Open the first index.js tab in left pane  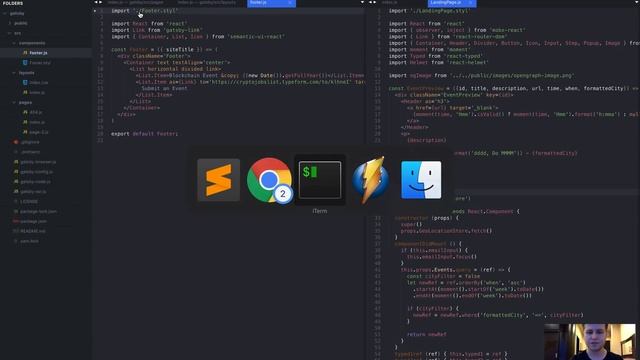coord(136,2)
